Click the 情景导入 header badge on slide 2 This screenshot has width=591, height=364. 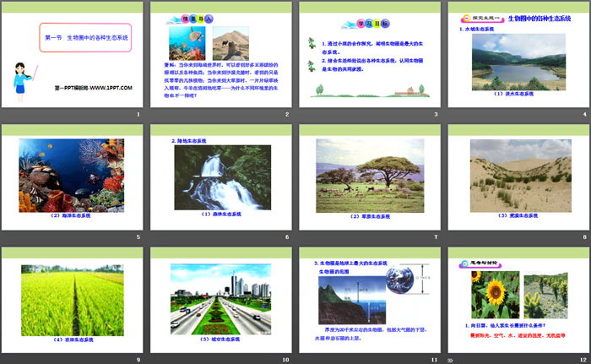(x=183, y=18)
